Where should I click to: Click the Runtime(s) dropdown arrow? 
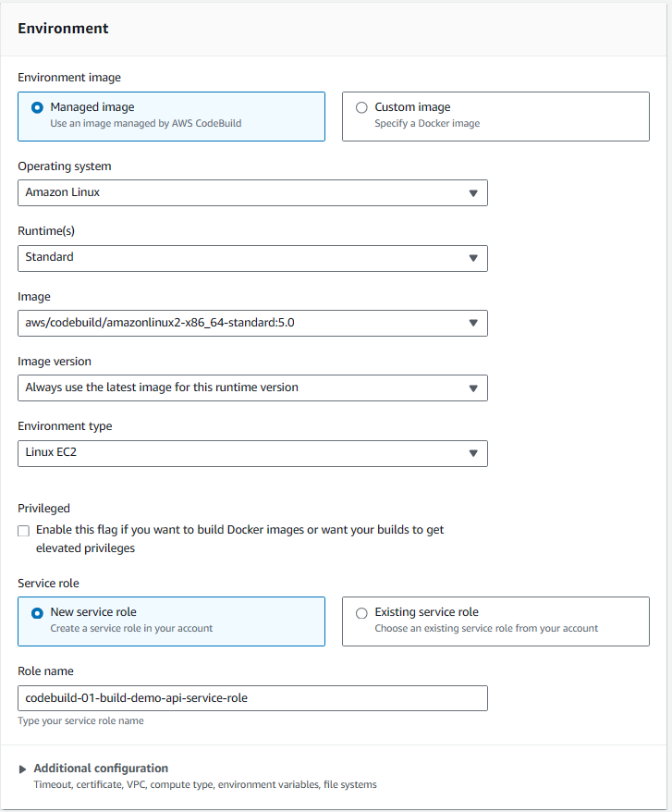coord(474,258)
